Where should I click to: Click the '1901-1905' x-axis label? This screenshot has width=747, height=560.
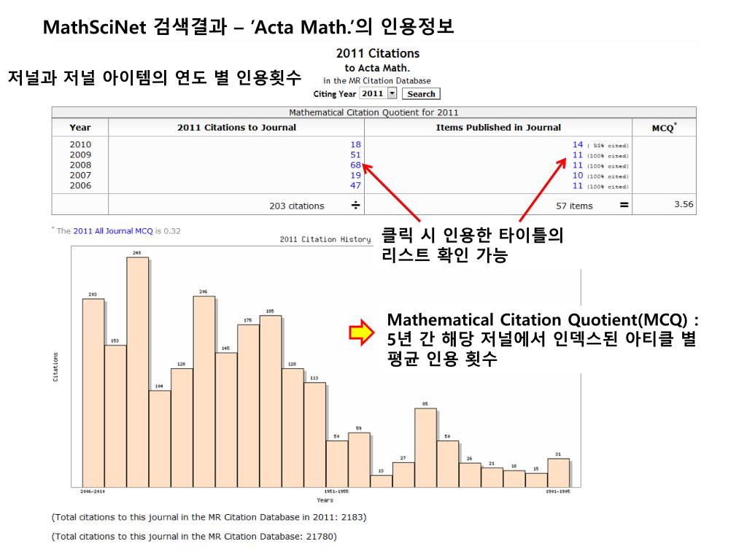[558, 491]
